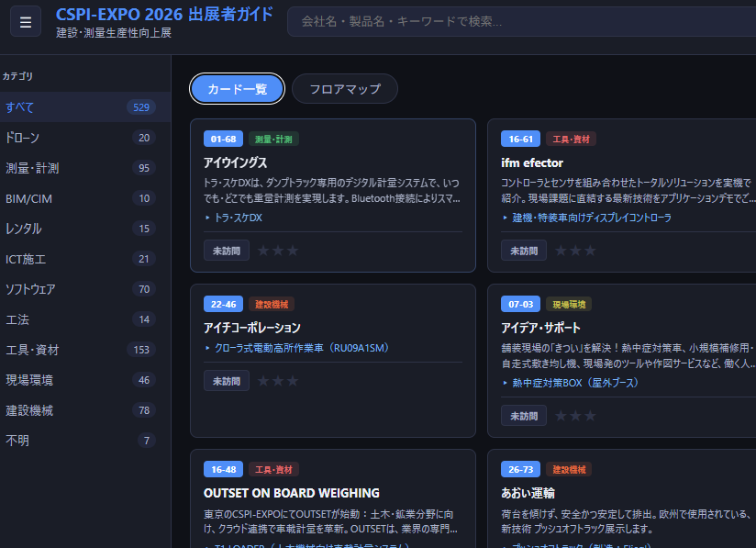Screen dimensions: 756x548
Task: Switch to フロアマップ tab
Action: [x=345, y=89]
